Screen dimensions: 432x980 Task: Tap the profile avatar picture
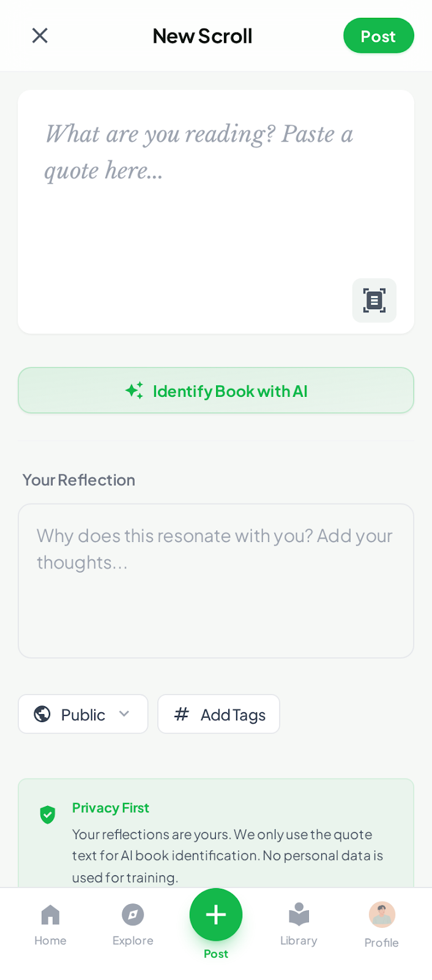click(382, 914)
